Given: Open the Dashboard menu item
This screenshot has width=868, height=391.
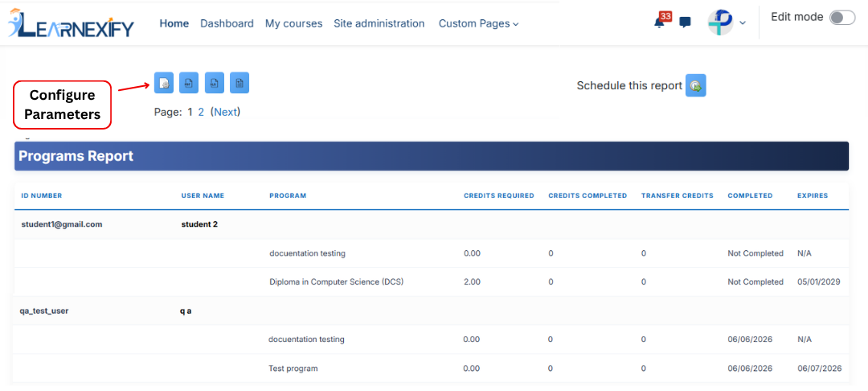Looking at the screenshot, I should (x=227, y=23).
